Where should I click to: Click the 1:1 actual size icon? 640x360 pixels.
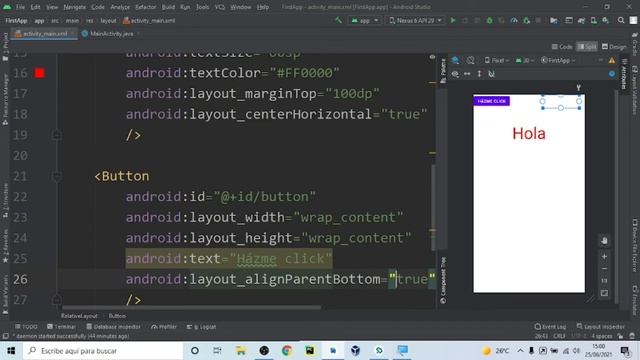pyautogui.click(x=604, y=281)
